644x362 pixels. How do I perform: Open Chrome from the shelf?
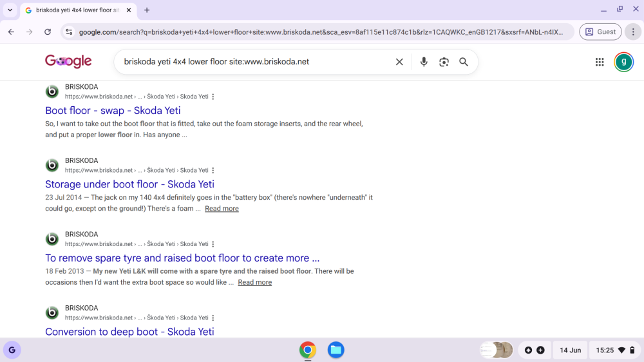[308, 350]
